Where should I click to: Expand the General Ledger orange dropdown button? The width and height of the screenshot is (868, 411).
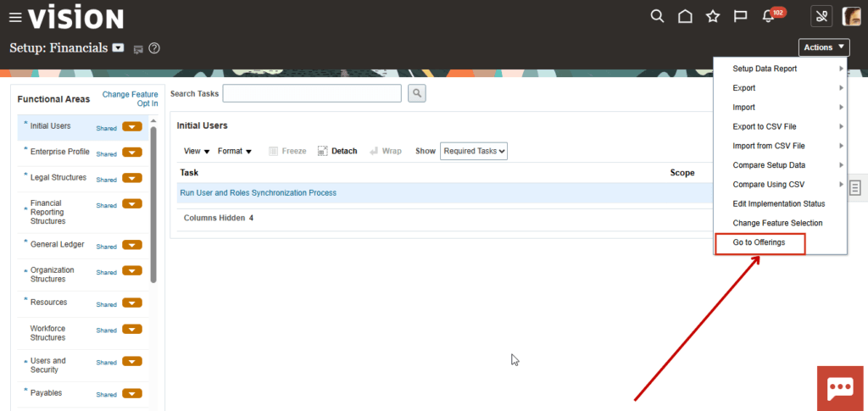[131, 245]
